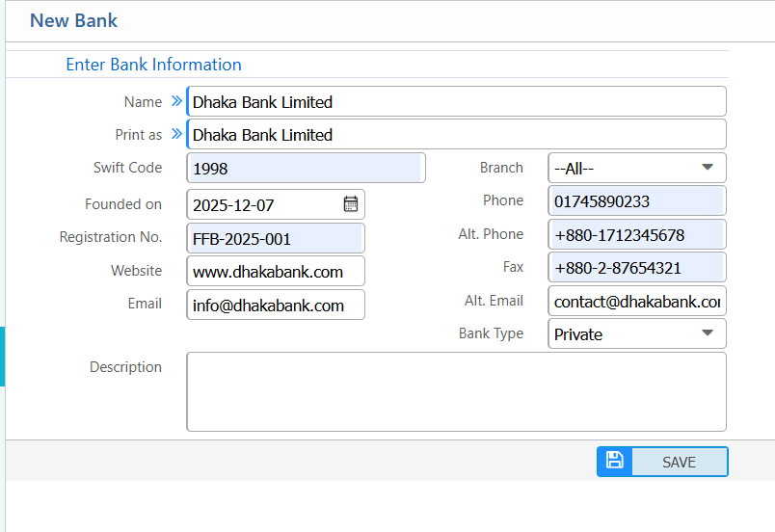Click the Enter Bank Information heading
Viewport: 775px width, 532px height.
[153, 65]
